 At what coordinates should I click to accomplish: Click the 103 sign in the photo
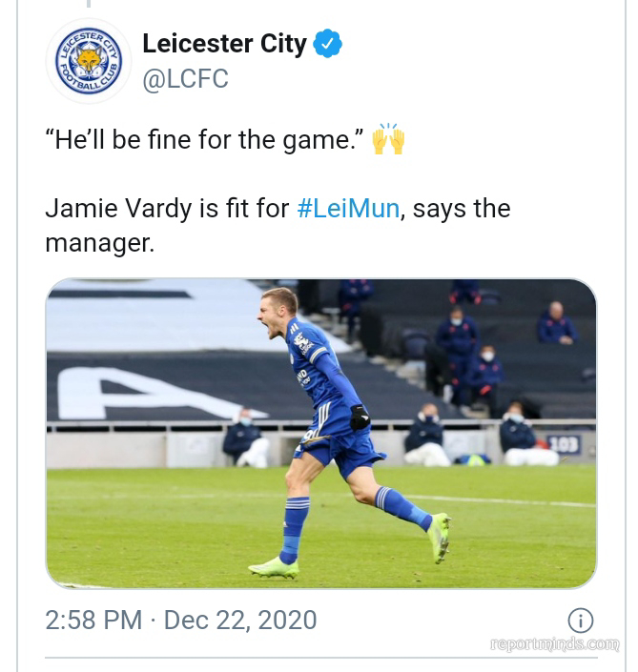[x=565, y=445]
